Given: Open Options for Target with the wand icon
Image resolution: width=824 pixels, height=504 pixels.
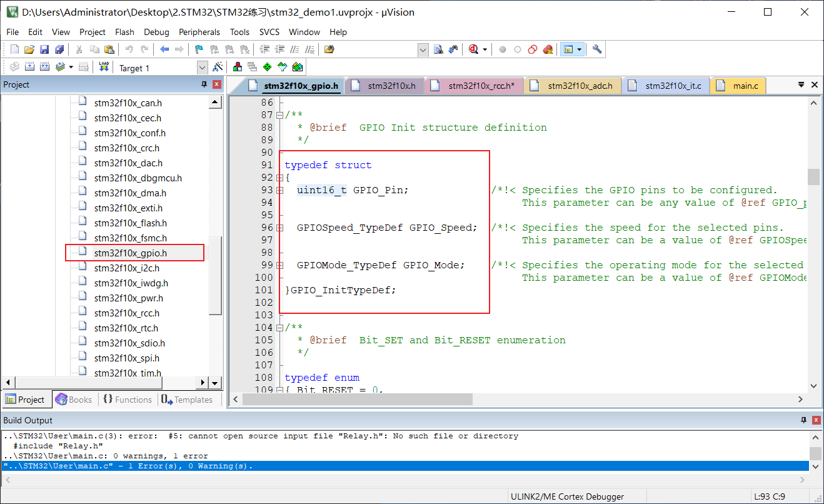Looking at the screenshot, I should (218, 67).
